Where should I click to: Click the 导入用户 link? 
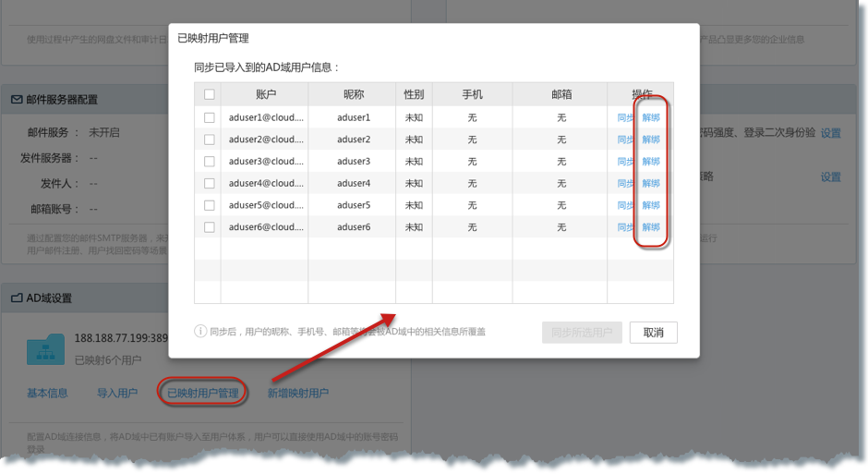(x=116, y=393)
